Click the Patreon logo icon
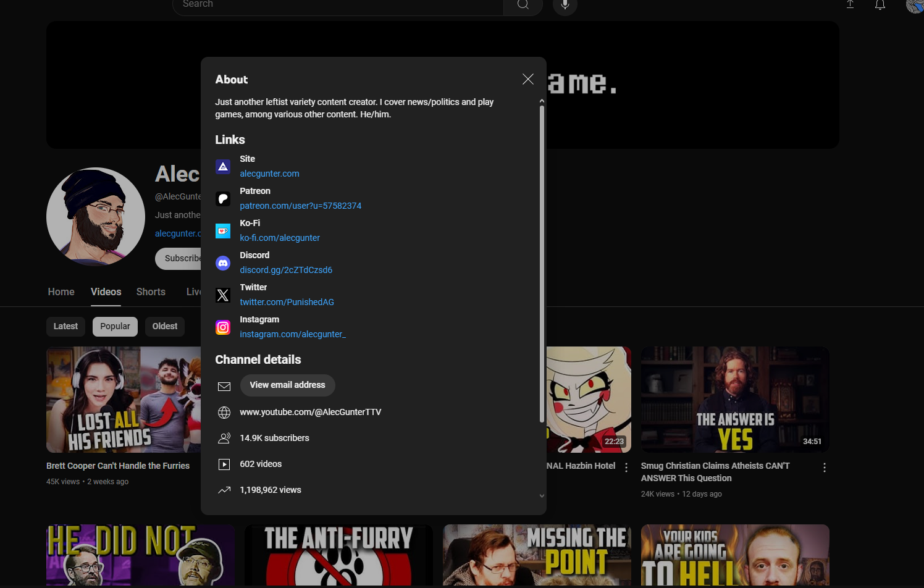This screenshot has width=924, height=588. [x=223, y=199]
